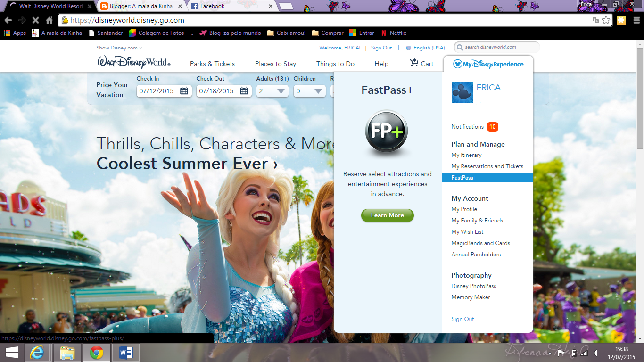644x362 pixels.
Task: Open Notifications with the 10 badge
Action: (474, 127)
